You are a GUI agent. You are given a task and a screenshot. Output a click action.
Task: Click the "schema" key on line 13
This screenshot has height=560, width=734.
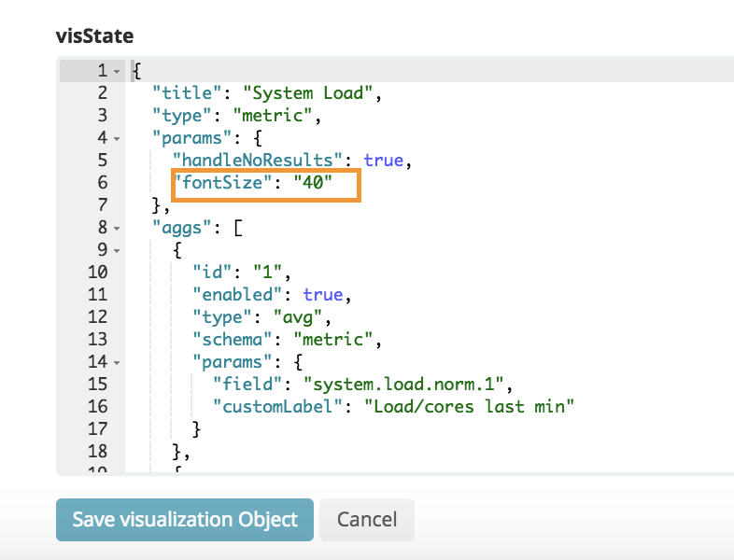[x=233, y=339]
